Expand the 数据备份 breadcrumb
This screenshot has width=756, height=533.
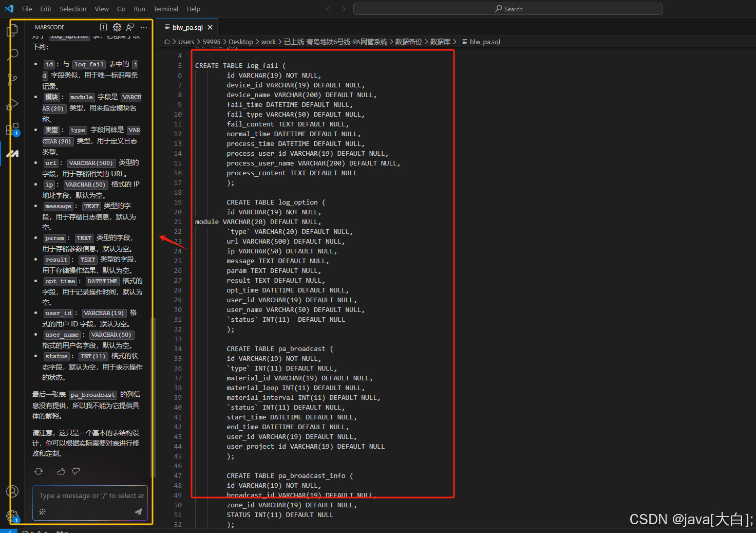408,42
